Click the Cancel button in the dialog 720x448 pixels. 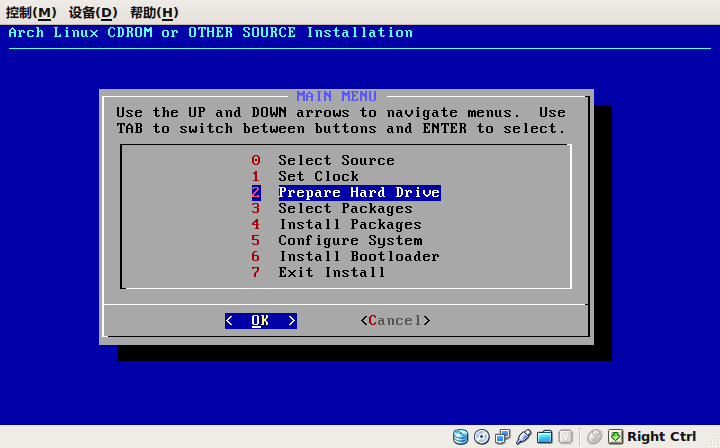395,320
